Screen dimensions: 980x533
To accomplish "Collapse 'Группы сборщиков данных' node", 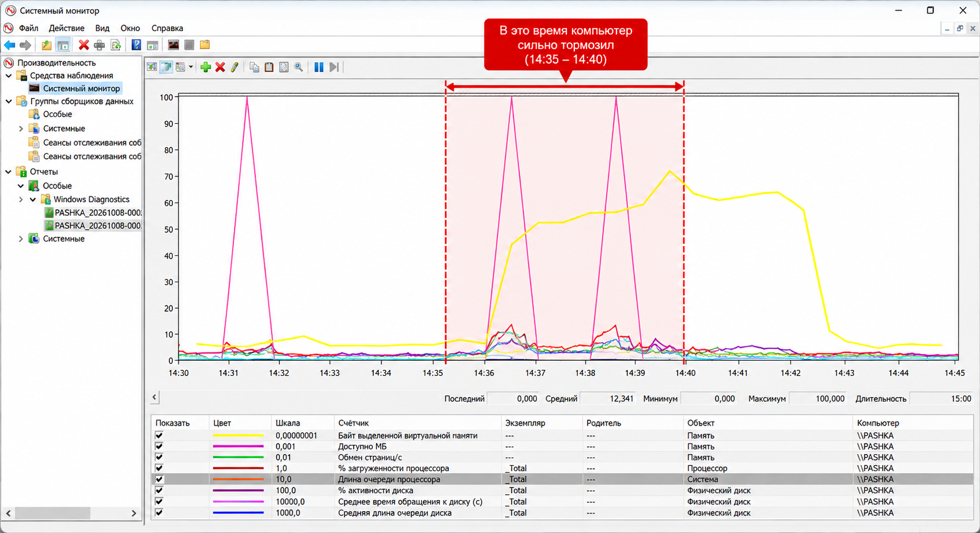I will (x=9, y=101).
